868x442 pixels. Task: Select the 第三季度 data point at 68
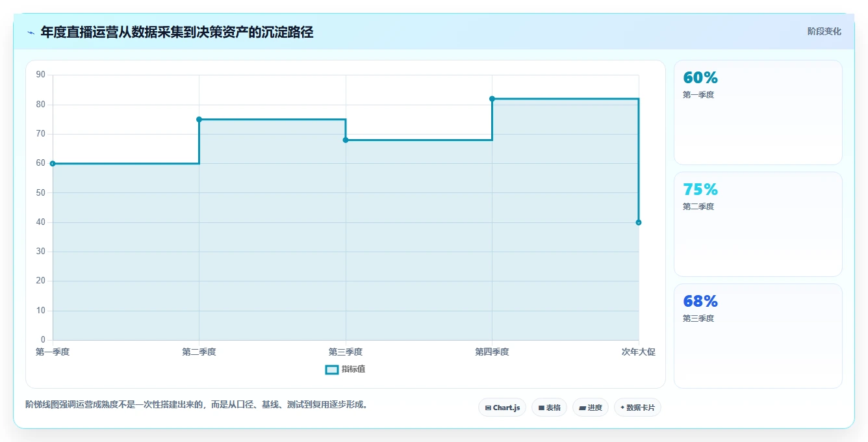pyautogui.click(x=346, y=140)
